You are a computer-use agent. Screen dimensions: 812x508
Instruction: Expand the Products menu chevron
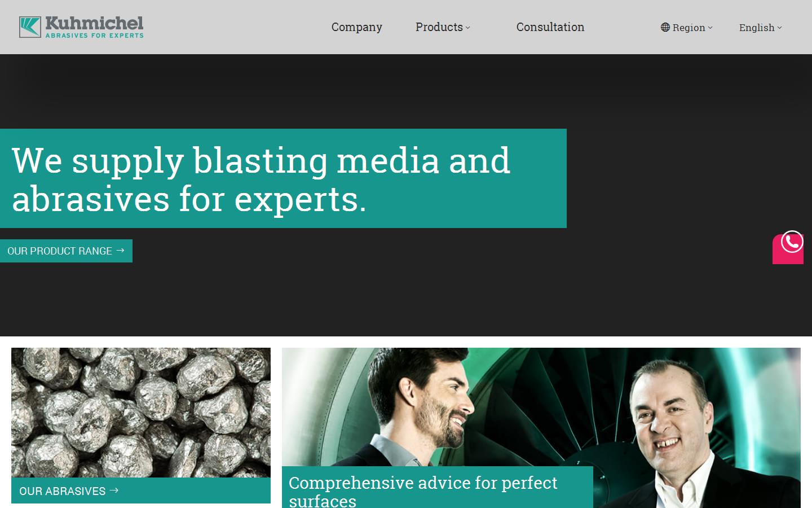467,28
